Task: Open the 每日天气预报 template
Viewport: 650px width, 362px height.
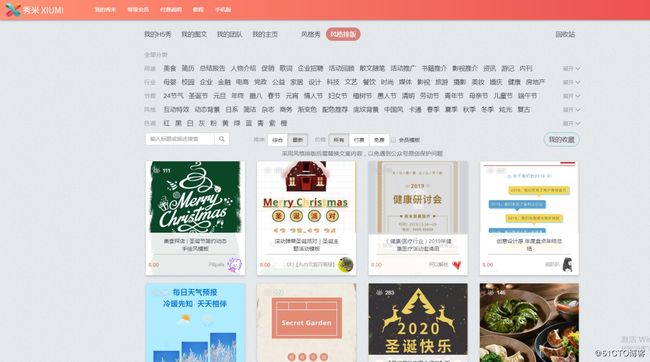Action: point(195,323)
